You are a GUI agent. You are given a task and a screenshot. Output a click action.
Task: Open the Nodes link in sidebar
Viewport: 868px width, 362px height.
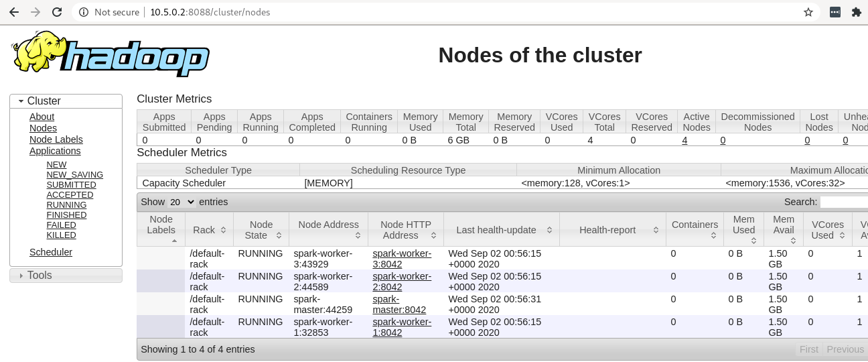[x=43, y=128]
